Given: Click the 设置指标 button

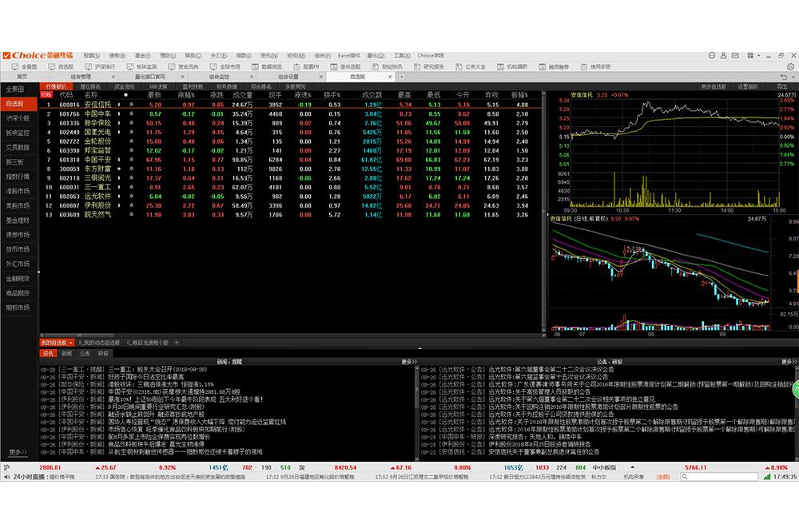Looking at the screenshot, I should pos(748,86).
